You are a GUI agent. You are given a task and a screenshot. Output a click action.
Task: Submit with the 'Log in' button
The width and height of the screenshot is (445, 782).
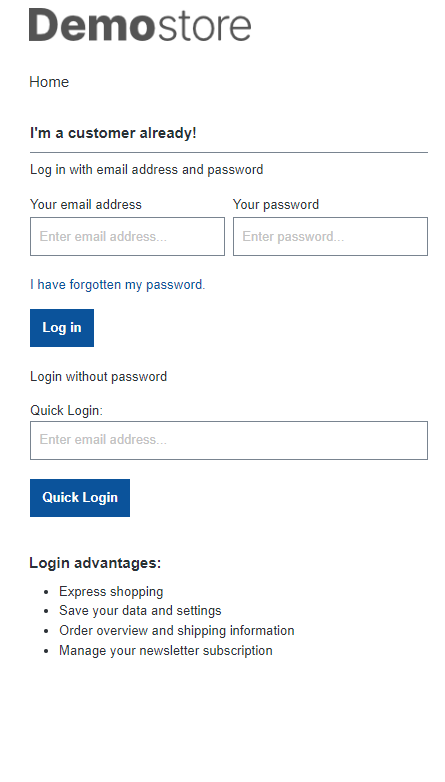pyautogui.click(x=62, y=328)
